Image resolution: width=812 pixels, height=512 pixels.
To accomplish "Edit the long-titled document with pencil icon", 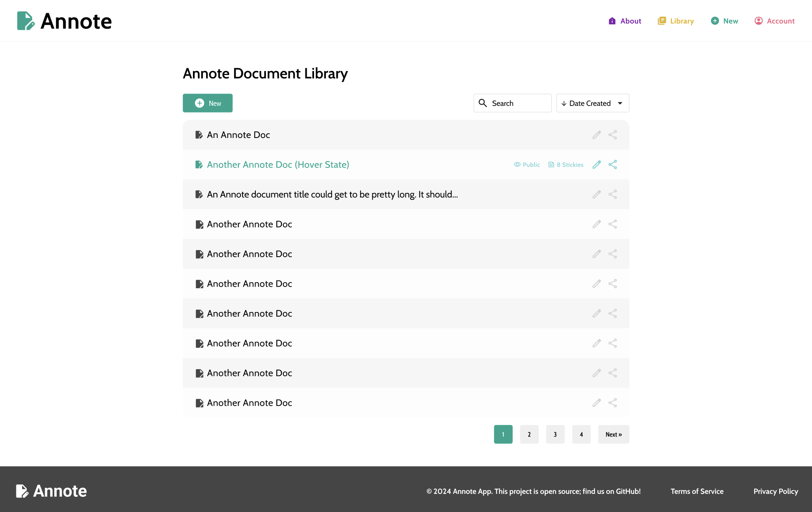I will click(x=596, y=194).
